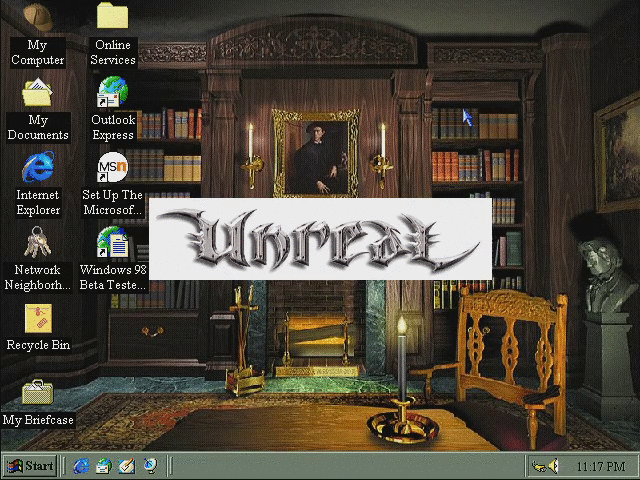Image resolution: width=640 pixels, height=480 pixels.
Task: Click the "Recycle Bin" icon label text
Action: point(38,345)
